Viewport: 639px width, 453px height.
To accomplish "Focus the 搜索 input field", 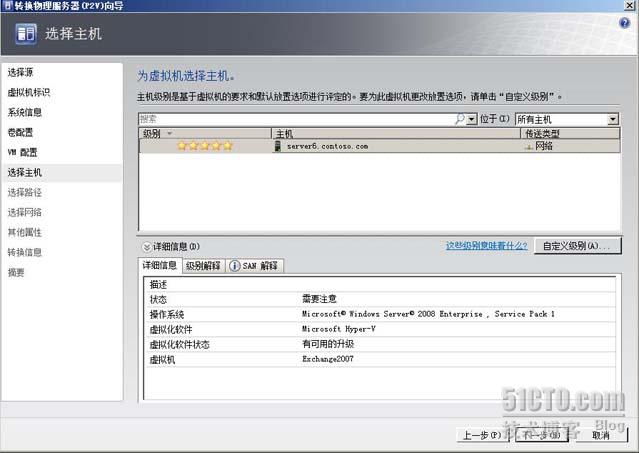I will click(x=296, y=119).
